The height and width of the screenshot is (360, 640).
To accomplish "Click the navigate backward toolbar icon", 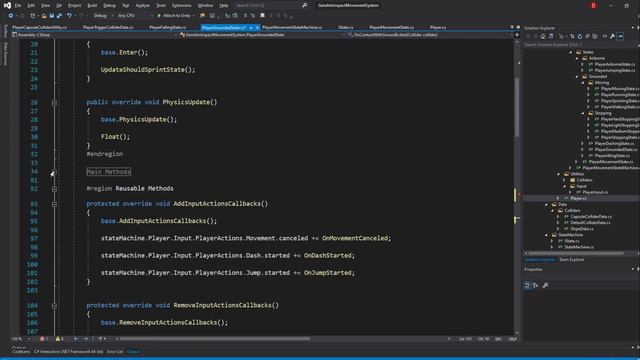I will pos(11,16).
